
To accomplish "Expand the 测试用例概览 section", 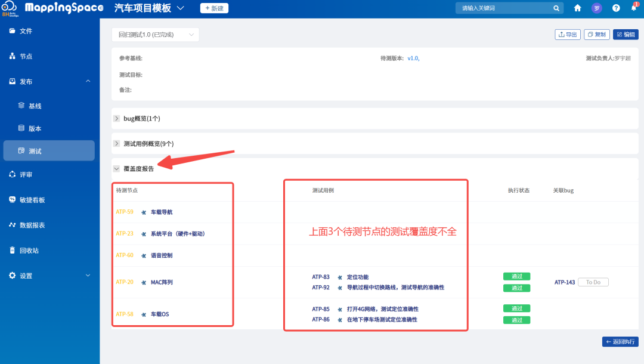I will (x=117, y=144).
